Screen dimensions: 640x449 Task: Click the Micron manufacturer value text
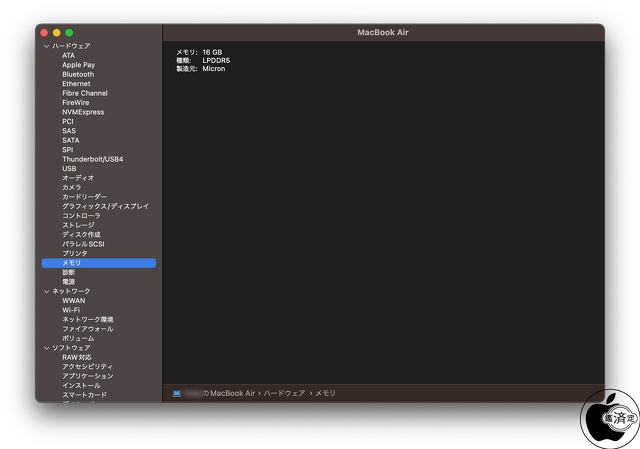click(x=213, y=69)
